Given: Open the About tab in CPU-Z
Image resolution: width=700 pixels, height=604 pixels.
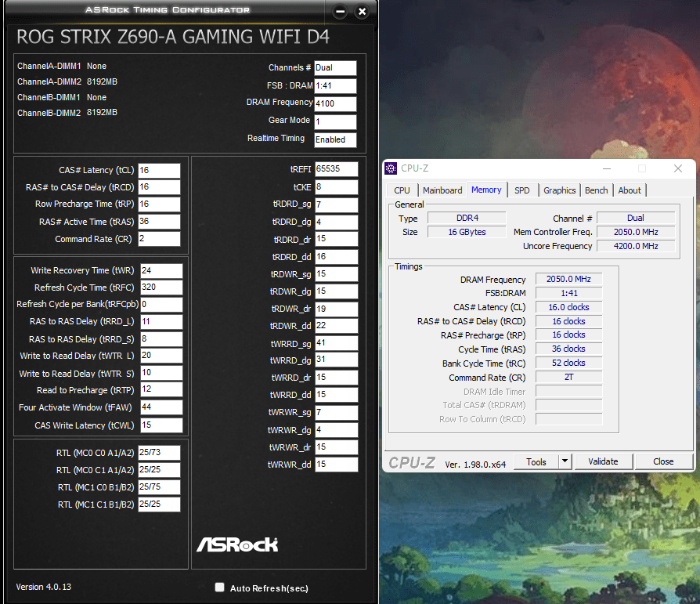Looking at the screenshot, I should [630, 190].
